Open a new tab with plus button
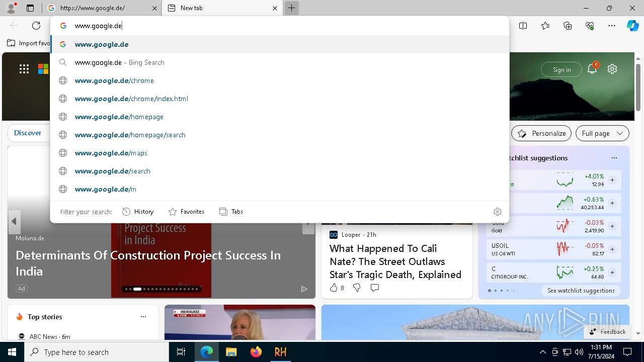This screenshot has height=362, width=644. point(291,8)
